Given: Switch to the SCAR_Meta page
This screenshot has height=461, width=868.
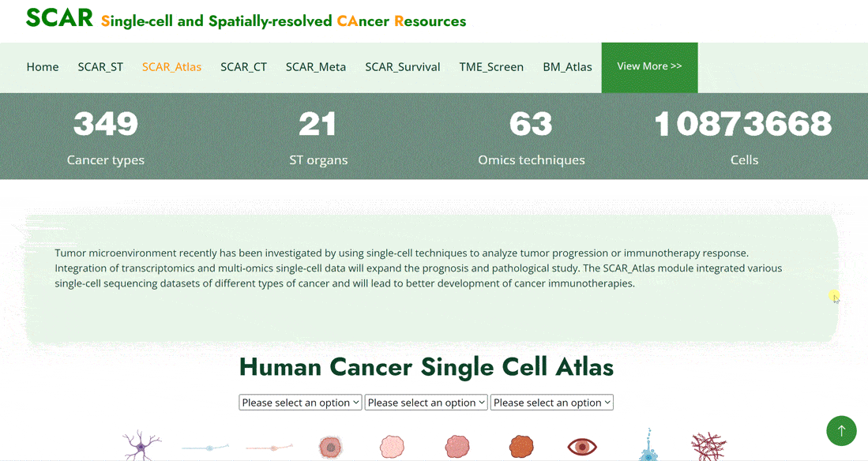Looking at the screenshot, I should pyautogui.click(x=316, y=67).
